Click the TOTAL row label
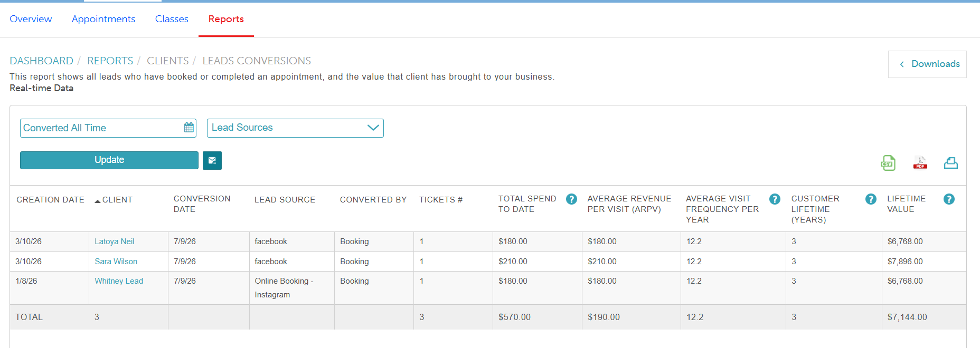Viewport: 980px width, 348px height. (29, 317)
